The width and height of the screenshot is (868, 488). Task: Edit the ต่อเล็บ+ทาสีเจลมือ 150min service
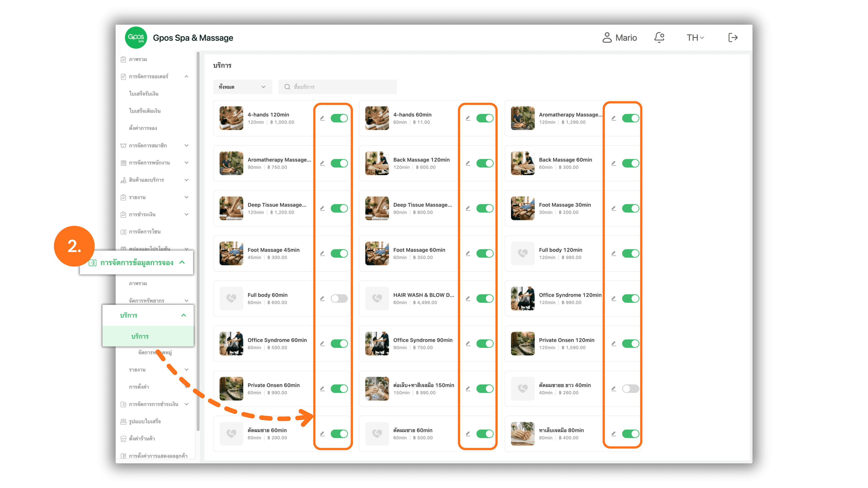click(468, 389)
